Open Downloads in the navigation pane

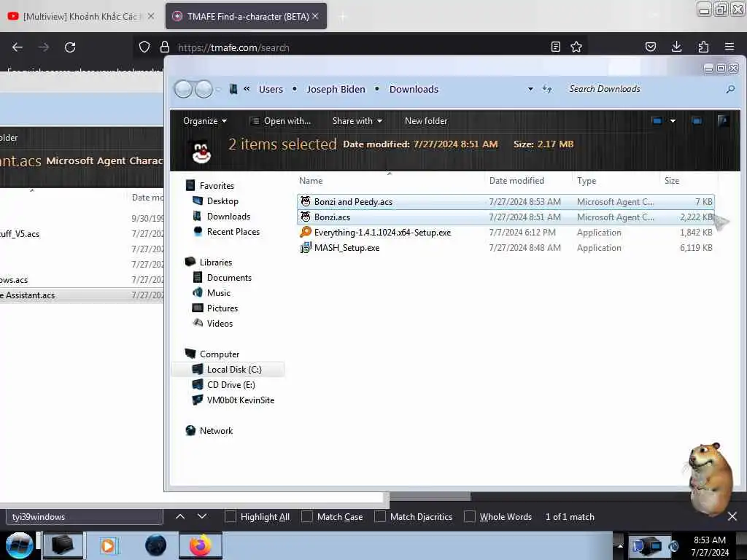pos(228,216)
